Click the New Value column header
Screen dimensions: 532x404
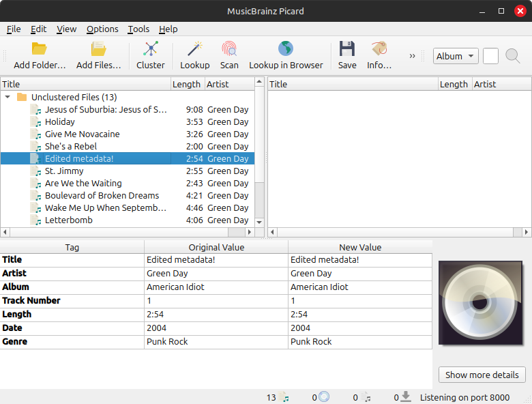(360, 247)
